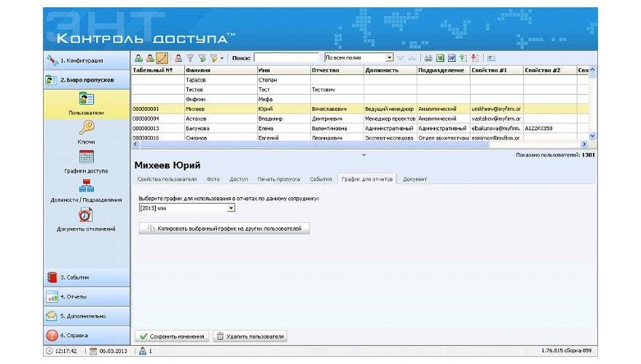Viewport: 641px width, 364px height.
Task: Click the Word export icon in toolbar
Action: (452, 58)
